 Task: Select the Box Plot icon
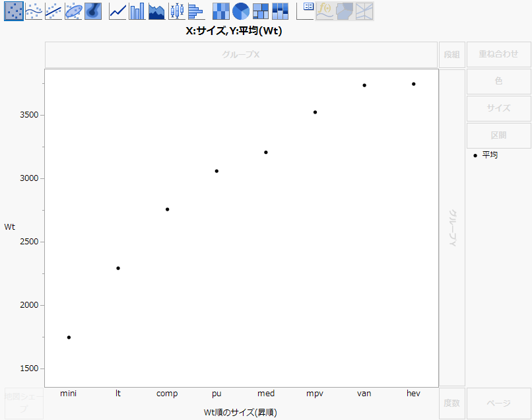(177, 11)
